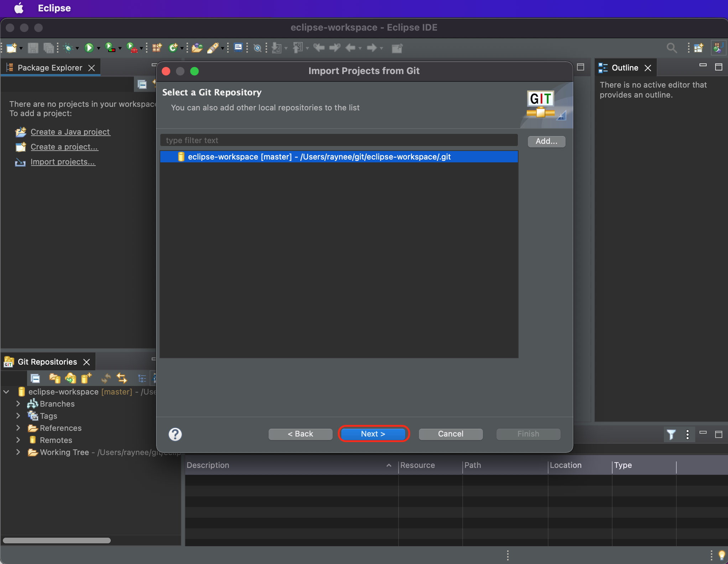Click Create new Git repository icon

(x=86, y=378)
